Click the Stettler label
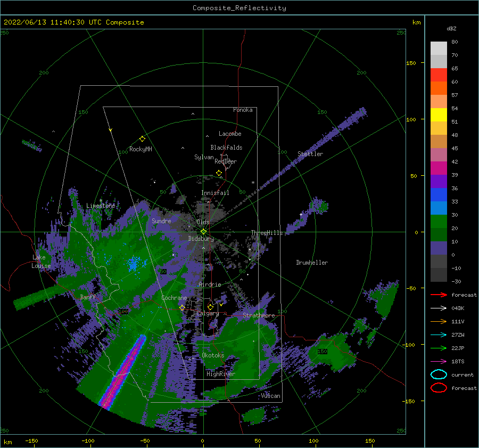The width and height of the screenshot is (479, 448). tap(310, 154)
